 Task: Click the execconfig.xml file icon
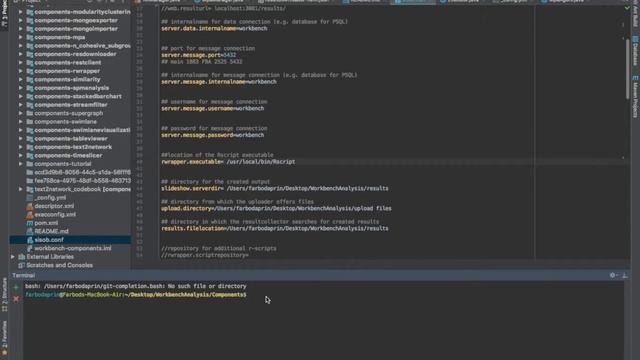pos(30,215)
